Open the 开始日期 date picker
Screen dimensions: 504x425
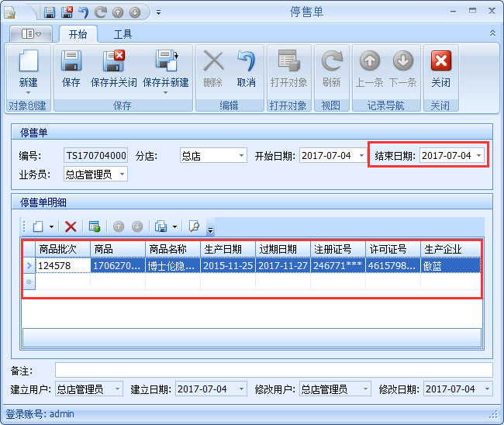pyautogui.click(x=361, y=156)
